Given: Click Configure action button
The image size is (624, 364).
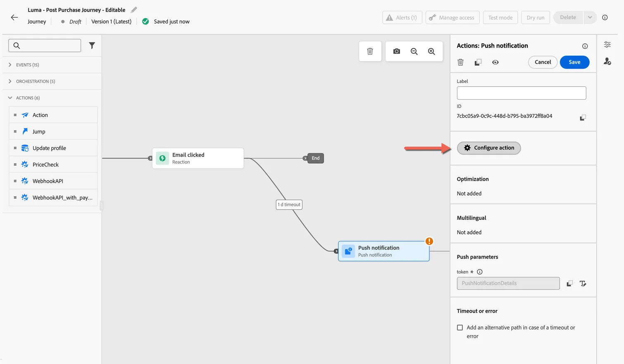Looking at the screenshot, I should tap(489, 148).
